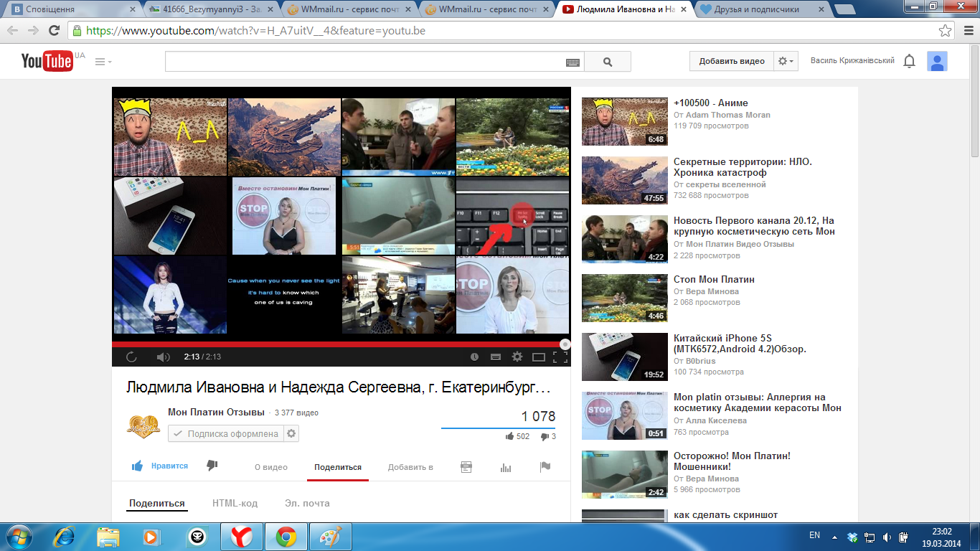Reload the page with the refresh icon
The image size is (980, 551).
point(54,31)
